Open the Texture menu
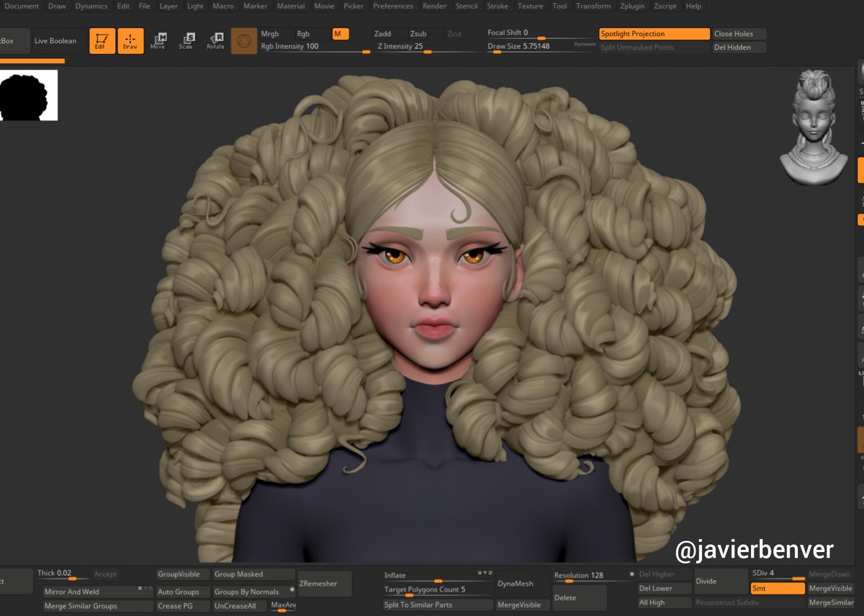This screenshot has height=616, width=864. [531, 6]
